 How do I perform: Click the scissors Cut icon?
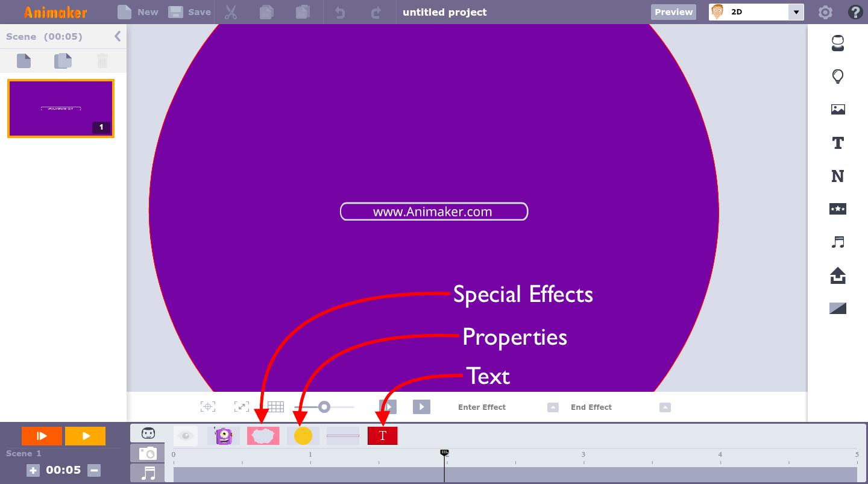(x=231, y=12)
